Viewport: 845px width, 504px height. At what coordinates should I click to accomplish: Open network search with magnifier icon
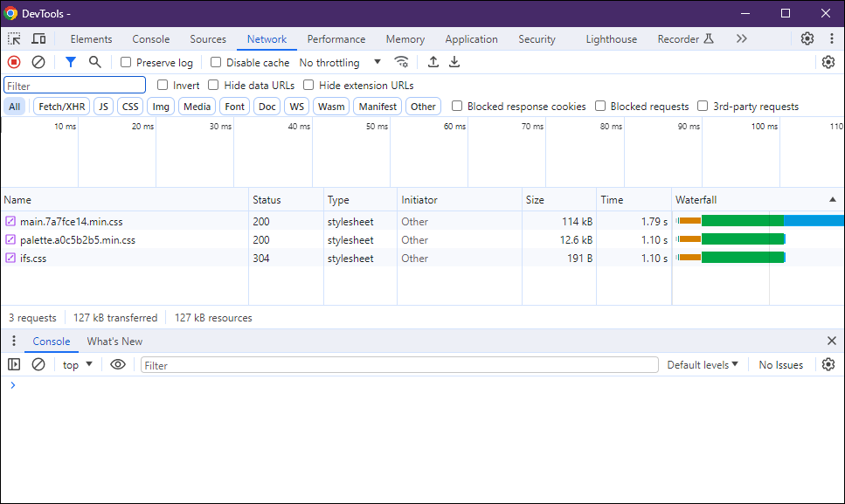95,62
